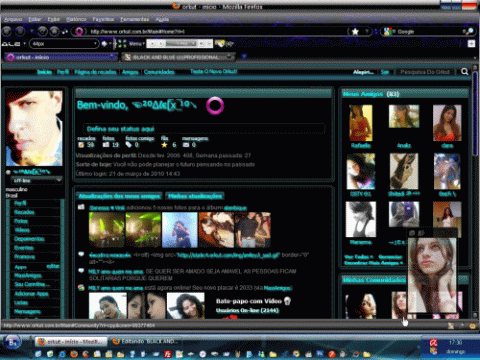The height and width of the screenshot is (360, 480).
Task: Click the status bar icon at far right
Action: [x=473, y=326]
